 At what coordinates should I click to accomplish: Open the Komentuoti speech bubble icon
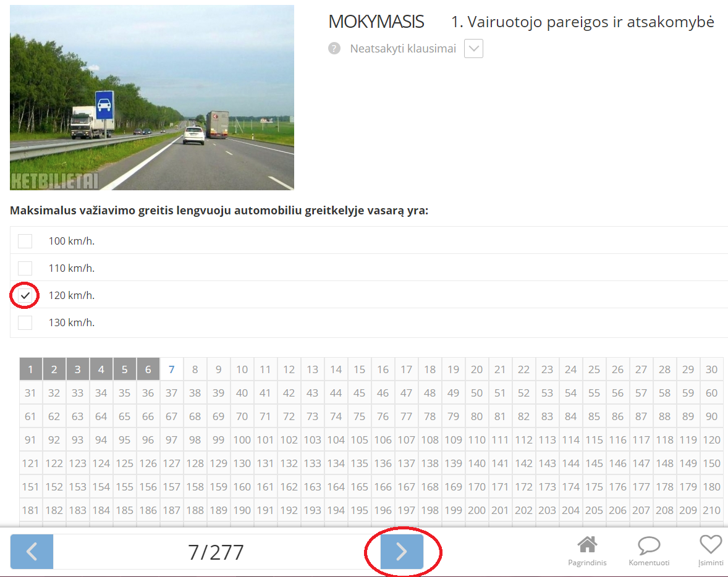pos(649,545)
